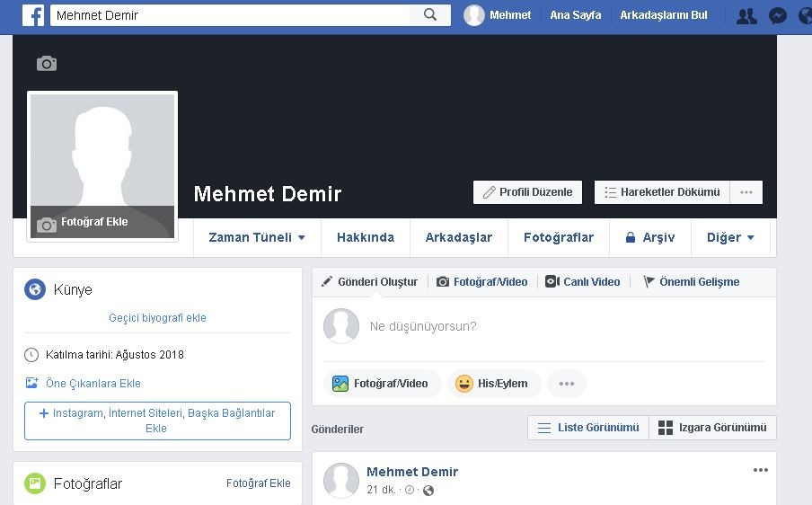The image size is (812, 505).
Task: Click the cover photo camera icon
Action: (47, 63)
